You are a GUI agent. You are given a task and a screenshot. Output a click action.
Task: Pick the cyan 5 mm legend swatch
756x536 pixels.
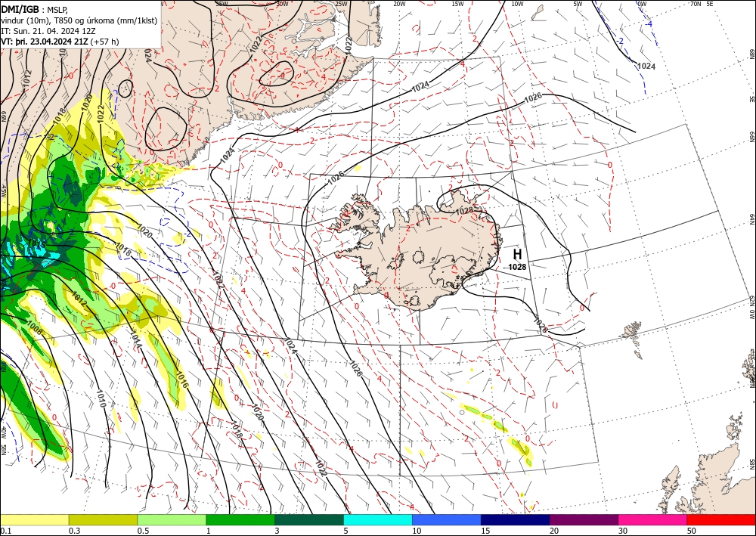click(x=378, y=519)
